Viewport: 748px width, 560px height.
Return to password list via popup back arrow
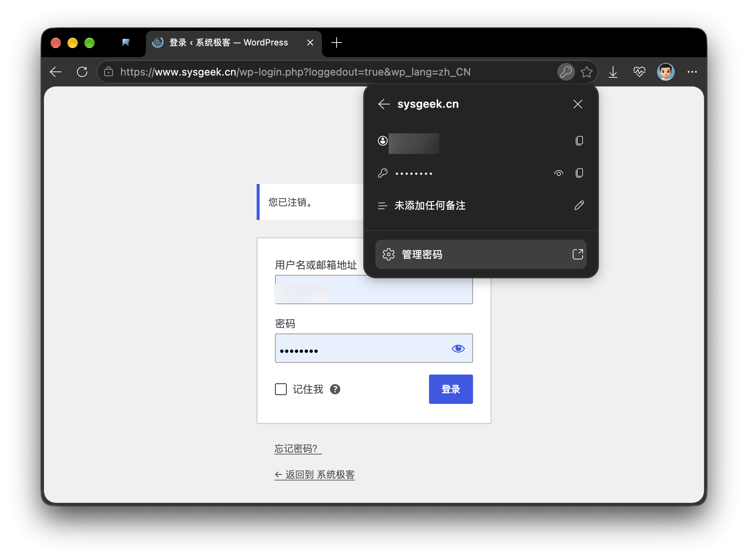click(384, 104)
